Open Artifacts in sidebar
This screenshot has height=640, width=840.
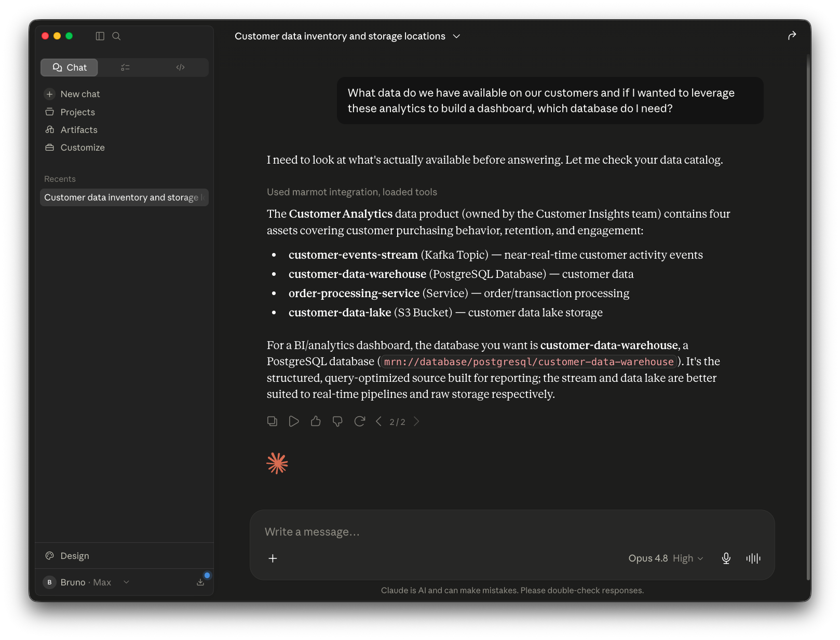tap(78, 130)
